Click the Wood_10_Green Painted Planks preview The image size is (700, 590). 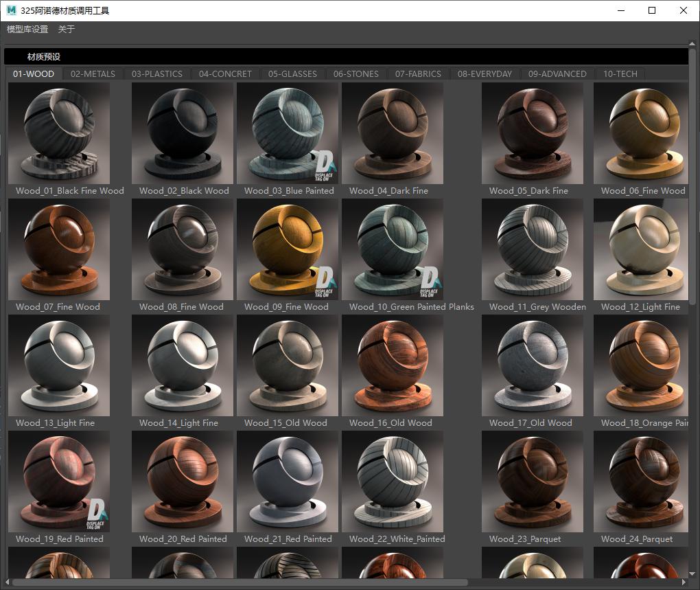tap(393, 249)
